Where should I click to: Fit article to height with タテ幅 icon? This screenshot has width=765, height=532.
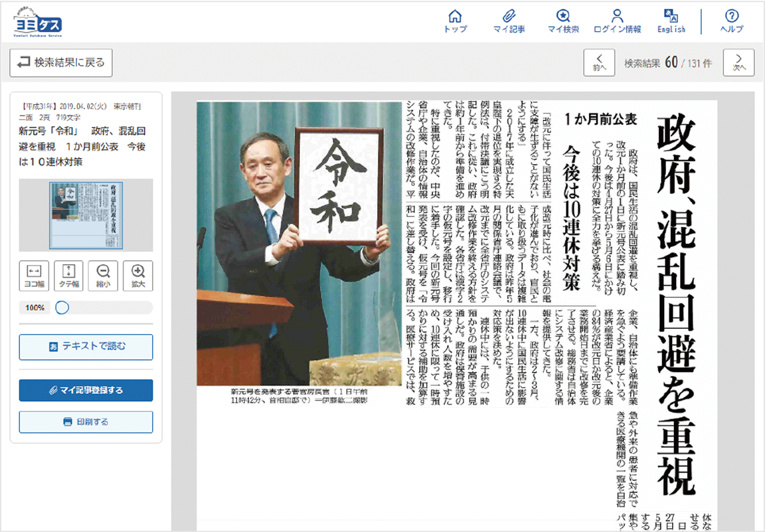67,275
